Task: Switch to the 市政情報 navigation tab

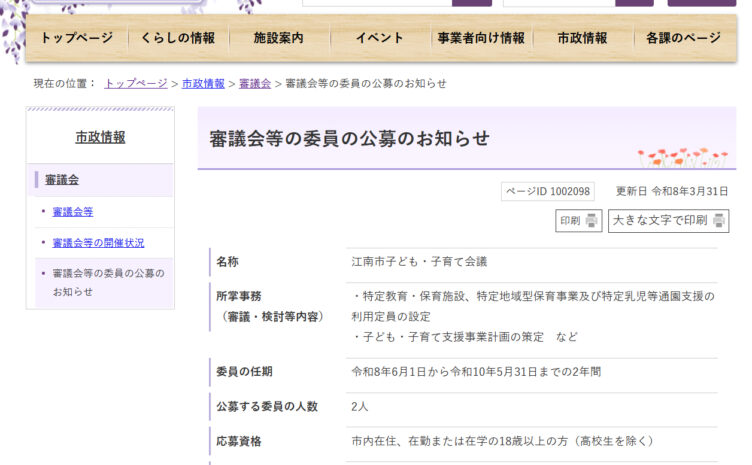Action: click(582, 38)
